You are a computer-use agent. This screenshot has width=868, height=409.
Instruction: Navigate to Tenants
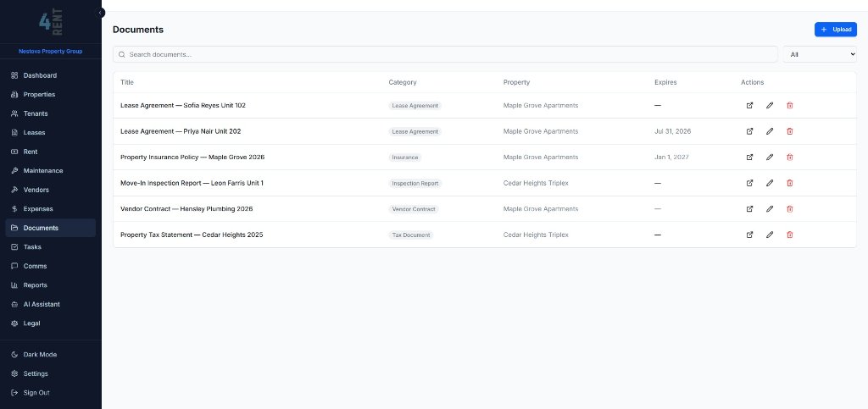tap(50, 113)
